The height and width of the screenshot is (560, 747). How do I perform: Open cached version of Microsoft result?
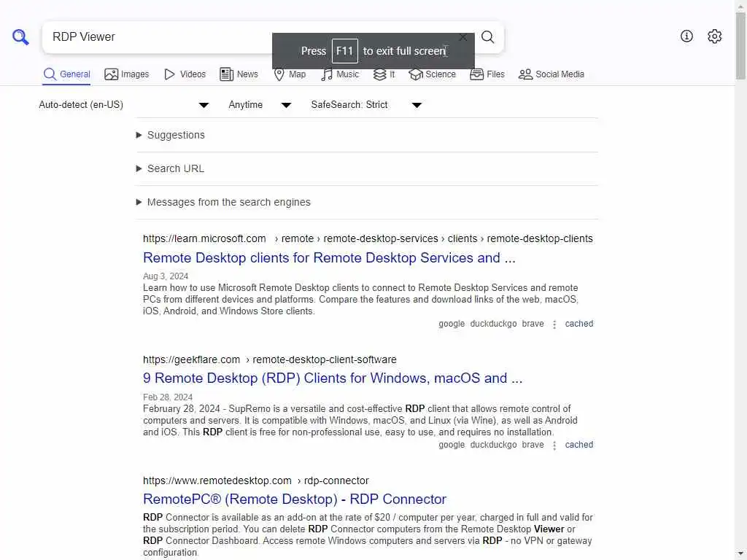tap(578, 324)
